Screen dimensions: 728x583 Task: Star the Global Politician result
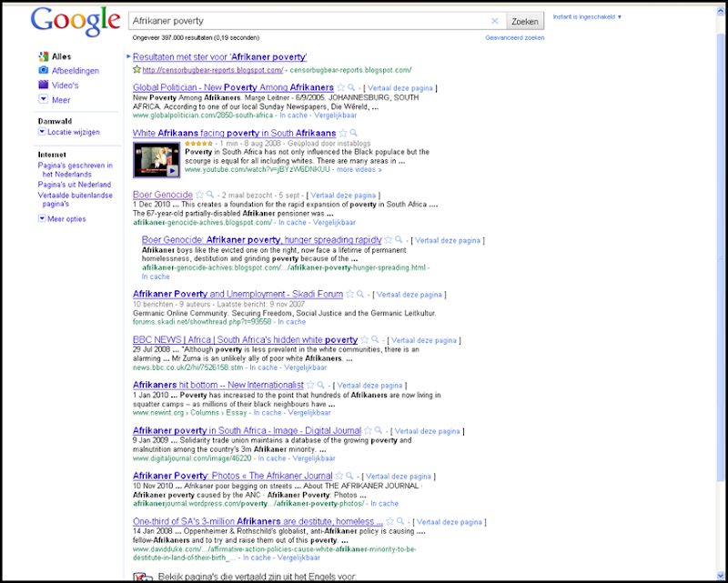click(340, 87)
